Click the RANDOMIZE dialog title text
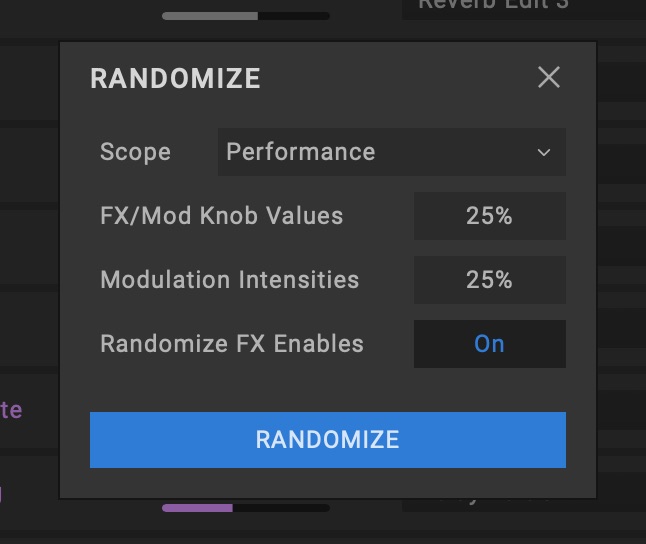 coord(175,79)
